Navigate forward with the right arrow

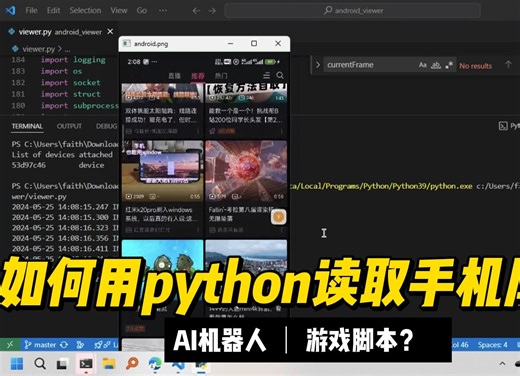coord(212,11)
